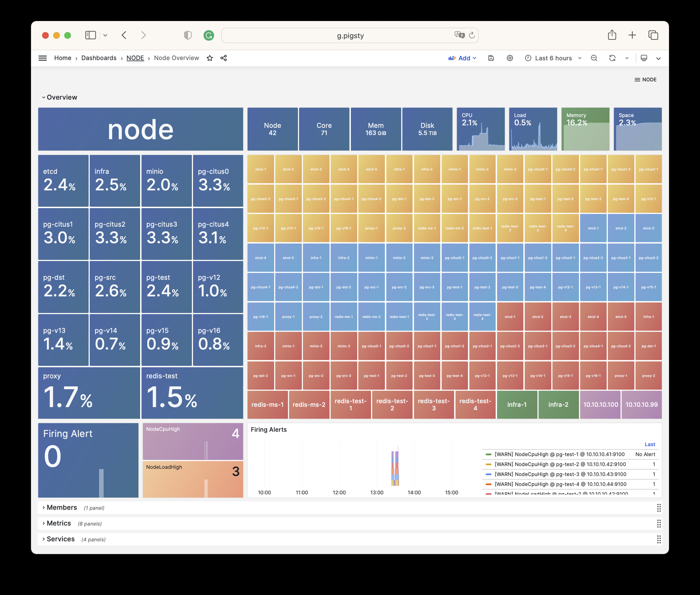Save the dashboard using the save icon

pyautogui.click(x=491, y=58)
